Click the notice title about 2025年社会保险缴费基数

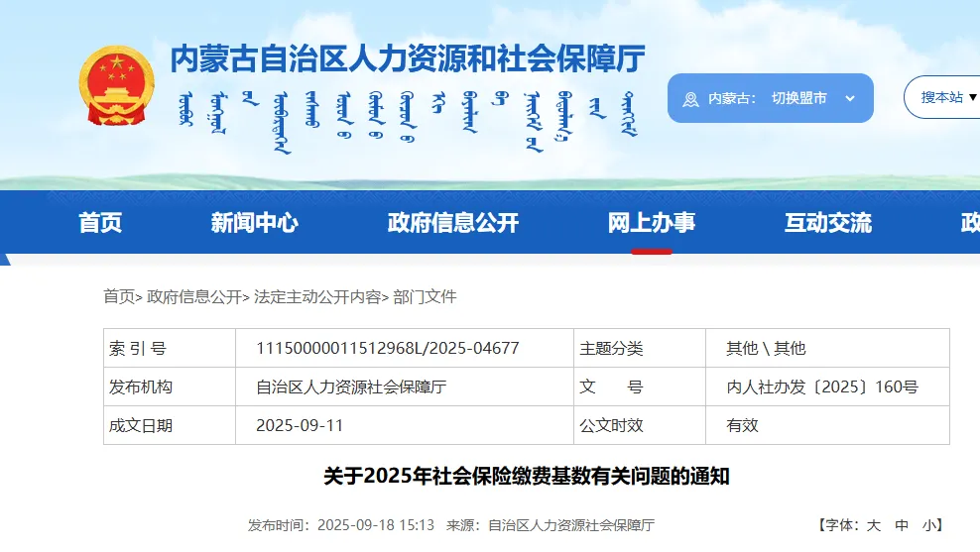click(526, 476)
